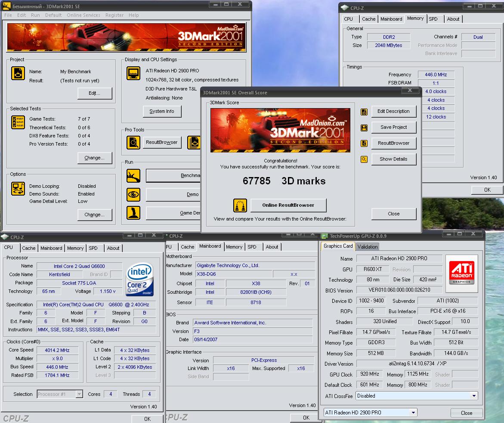Image resolution: width=504 pixels, height=423 pixels.
Task: Click the 3DMark2001 SE title bar icon
Action: click(7, 6)
